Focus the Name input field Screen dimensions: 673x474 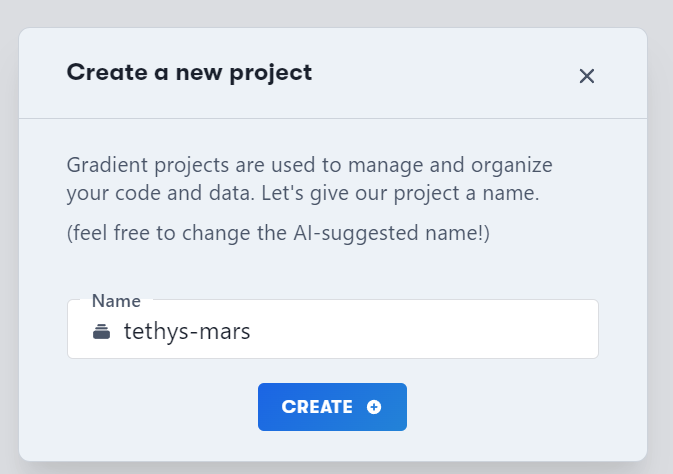(333, 329)
